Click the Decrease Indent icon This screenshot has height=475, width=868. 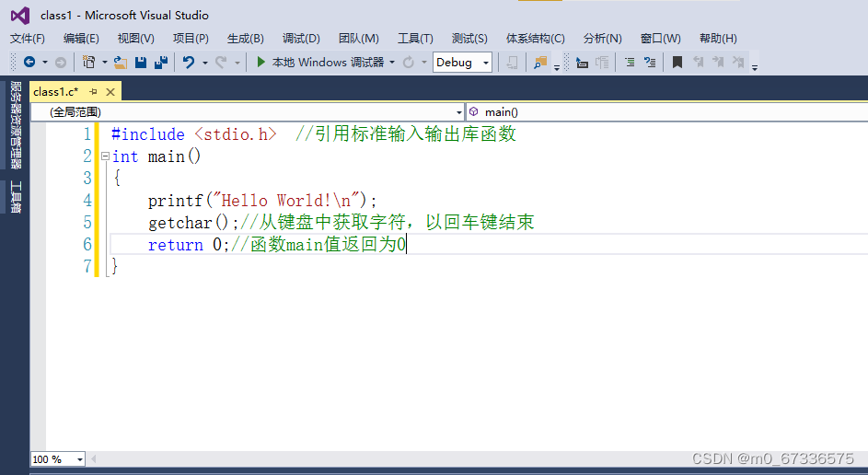click(582, 63)
